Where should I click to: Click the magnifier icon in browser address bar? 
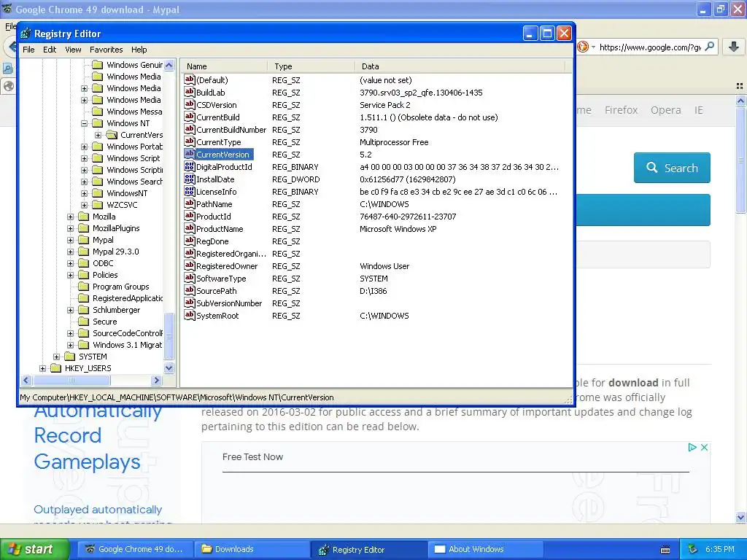(x=709, y=47)
